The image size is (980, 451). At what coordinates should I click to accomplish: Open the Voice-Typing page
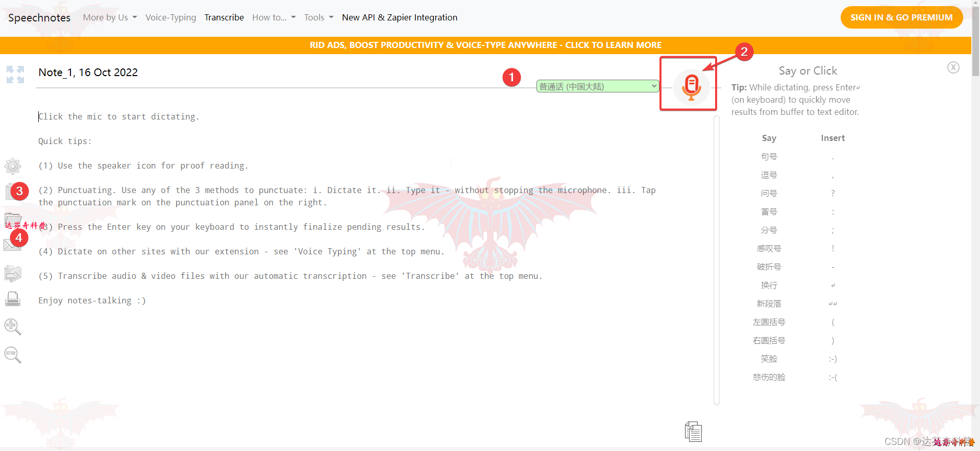coord(170,17)
